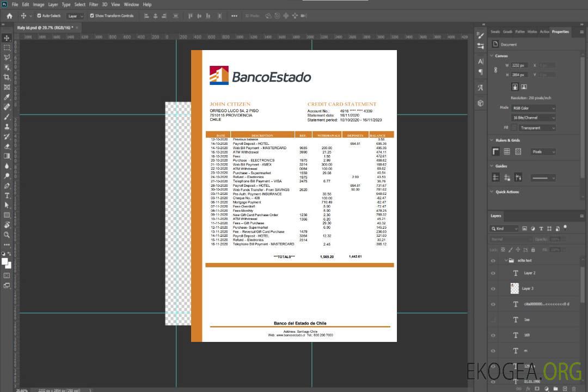
Task: Toggle rulers visibility in Rulers & Grids
Action: (496, 151)
